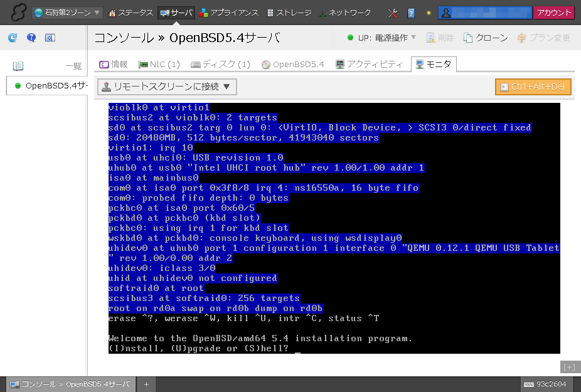Click the blue help book icon in top bar
The width and height of the screenshot is (581, 392).
point(411,13)
